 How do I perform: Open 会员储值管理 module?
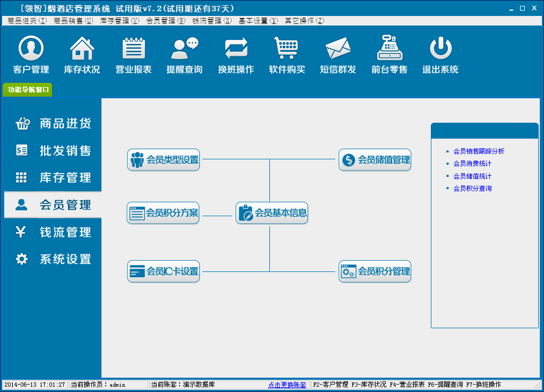coord(375,160)
